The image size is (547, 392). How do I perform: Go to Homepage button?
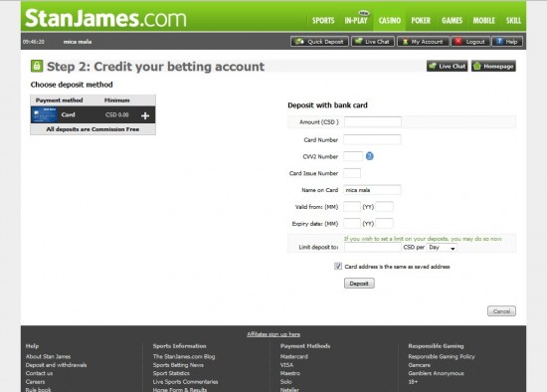(493, 66)
